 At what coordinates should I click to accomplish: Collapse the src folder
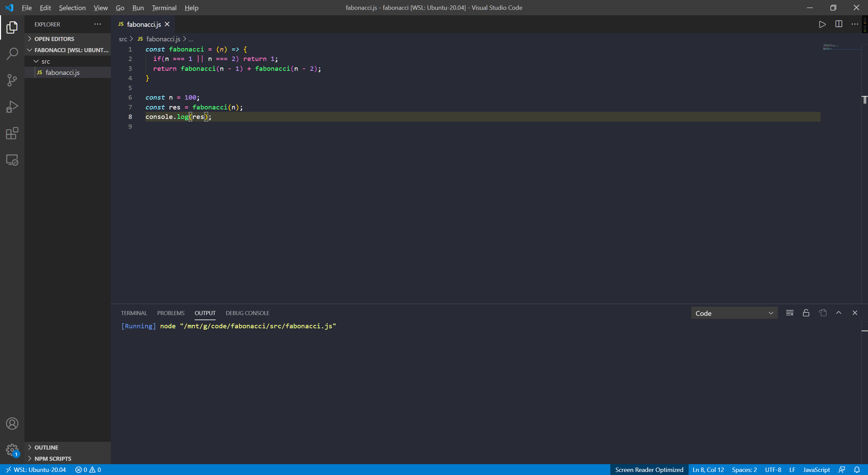(x=68, y=61)
